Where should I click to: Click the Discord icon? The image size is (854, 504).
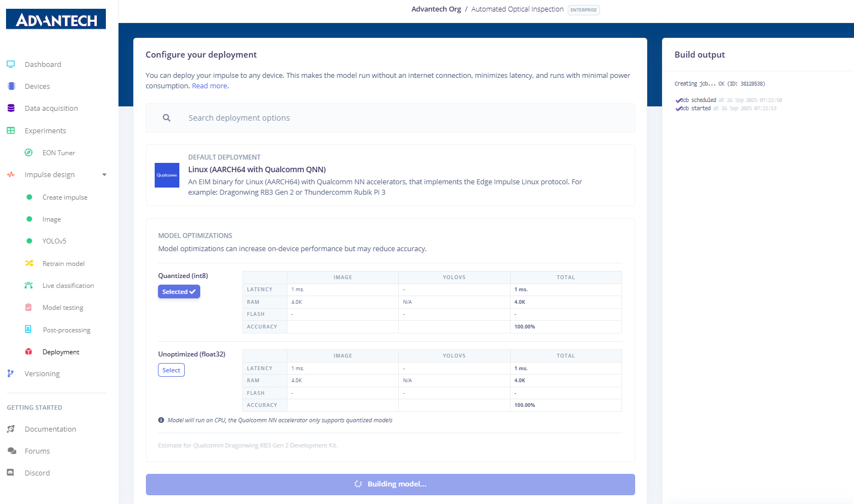point(10,473)
